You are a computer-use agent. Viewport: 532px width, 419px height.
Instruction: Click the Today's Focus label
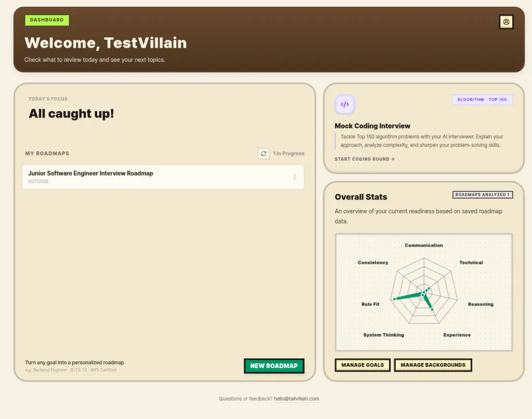[x=48, y=99]
